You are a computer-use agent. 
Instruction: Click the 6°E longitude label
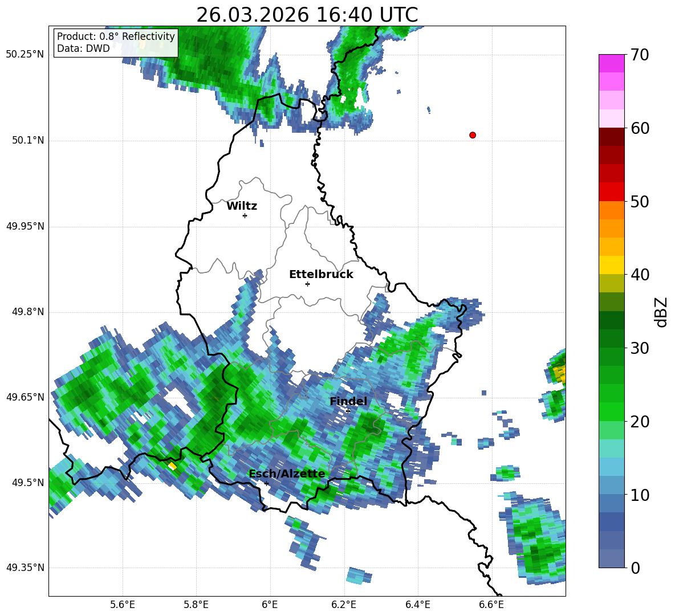(270, 605)
